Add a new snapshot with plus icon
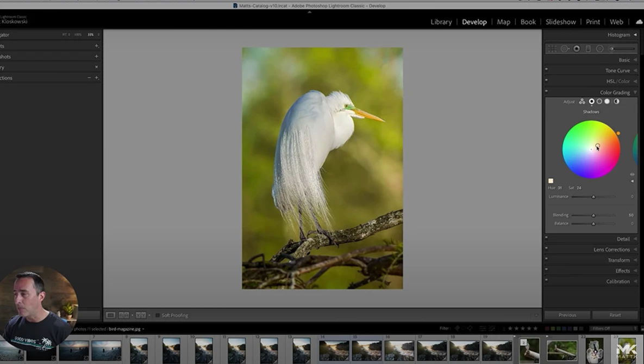 click(x=97, y=56)
